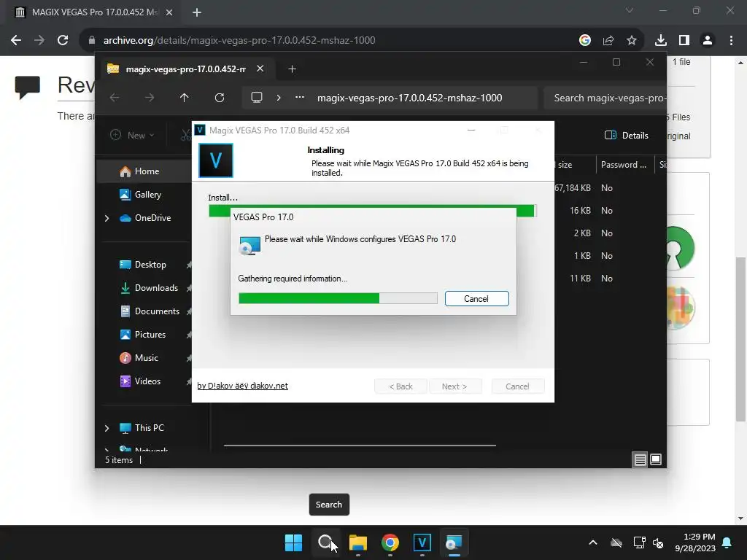Click magix-vegas-pro folder path in Explorer
The width and height of the screenshot is (747, 560).
click(410, 98)
